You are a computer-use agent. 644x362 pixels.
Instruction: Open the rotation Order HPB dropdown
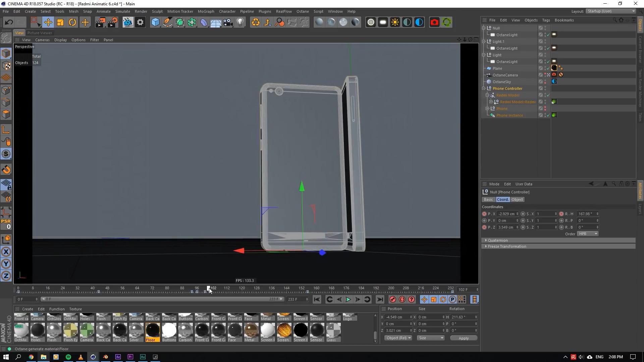coord(588,234)
